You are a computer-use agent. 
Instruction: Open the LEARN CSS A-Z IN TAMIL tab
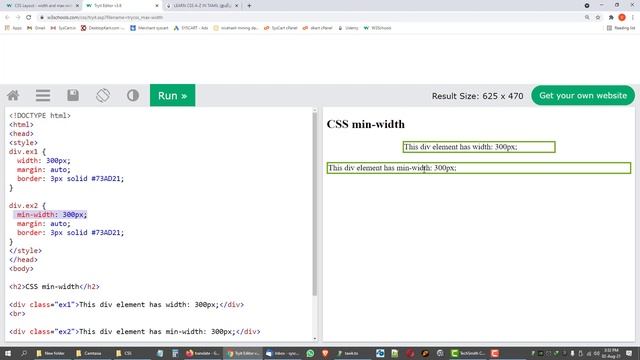tap(202, 6)
